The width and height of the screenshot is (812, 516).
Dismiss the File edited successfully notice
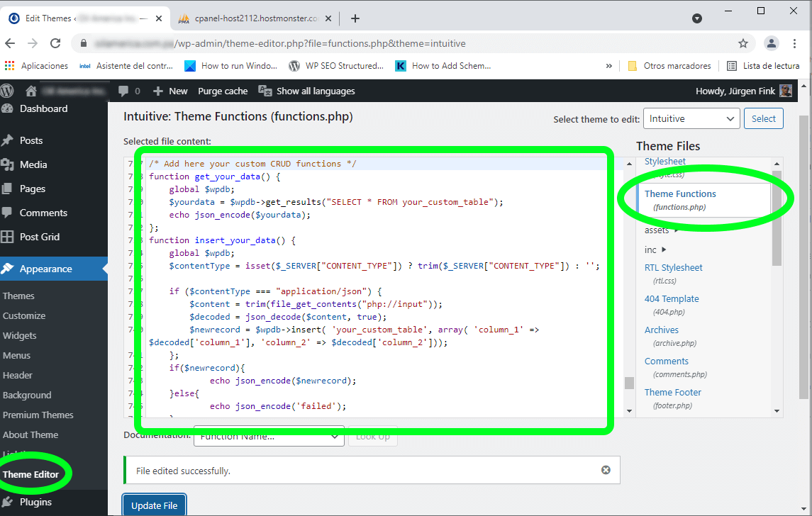click(606, 470)
